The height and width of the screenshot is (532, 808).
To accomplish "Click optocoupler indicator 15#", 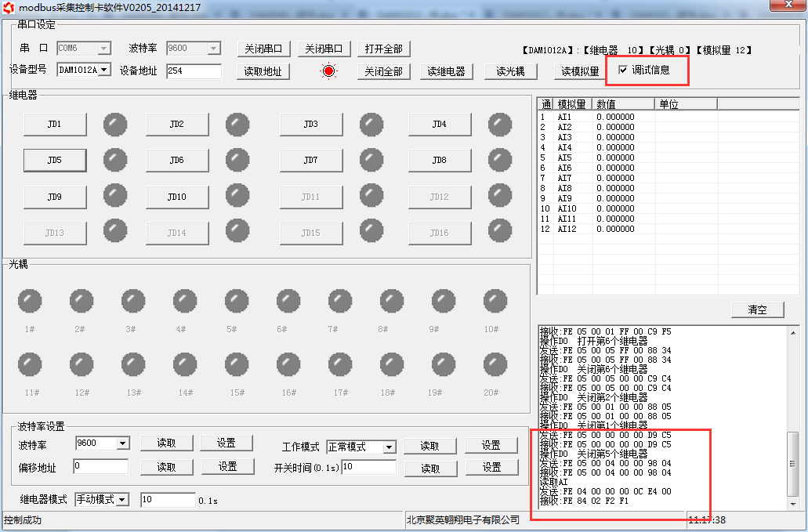I will coord(237,364).
